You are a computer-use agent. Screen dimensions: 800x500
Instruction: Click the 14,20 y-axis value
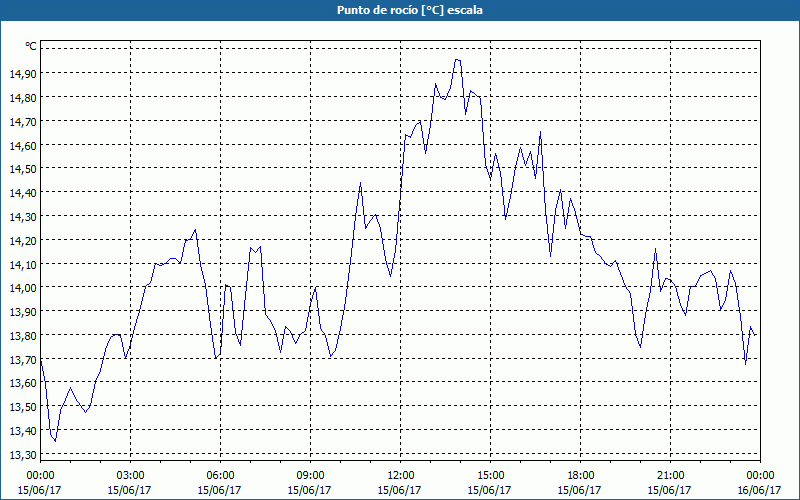(23, 240)
